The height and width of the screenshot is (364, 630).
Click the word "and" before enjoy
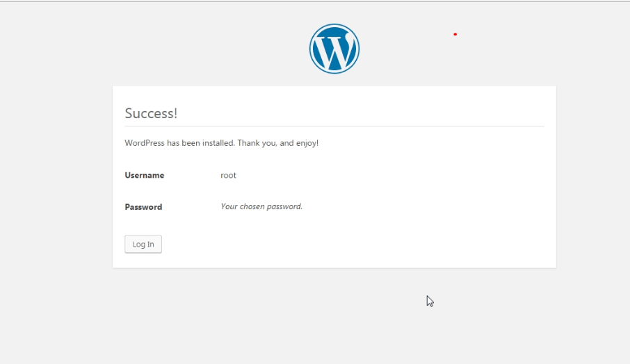[x=286, y=143]
